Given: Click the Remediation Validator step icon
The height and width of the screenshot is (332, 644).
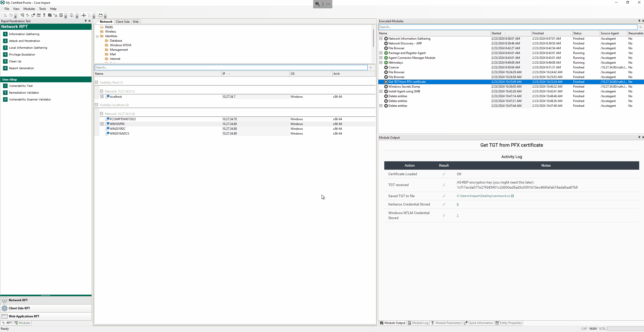Looking at the screenshot, I should click(x=5, y=93).
